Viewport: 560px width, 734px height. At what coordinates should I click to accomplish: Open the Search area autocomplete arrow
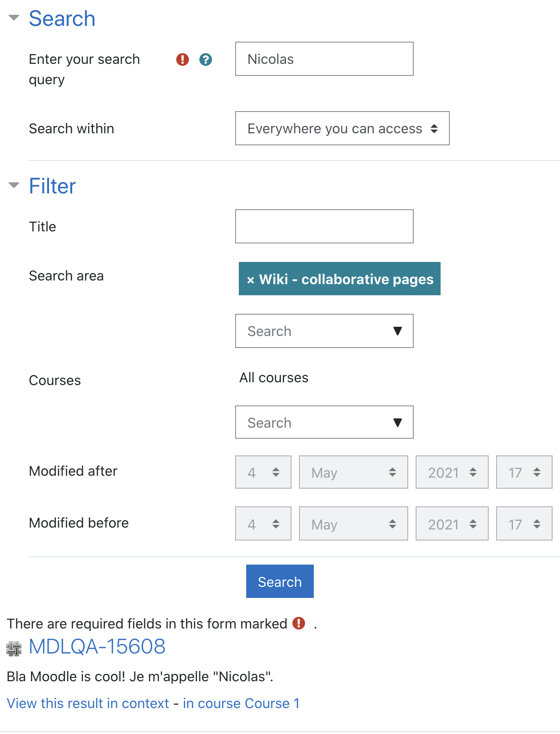click(397, 331)
